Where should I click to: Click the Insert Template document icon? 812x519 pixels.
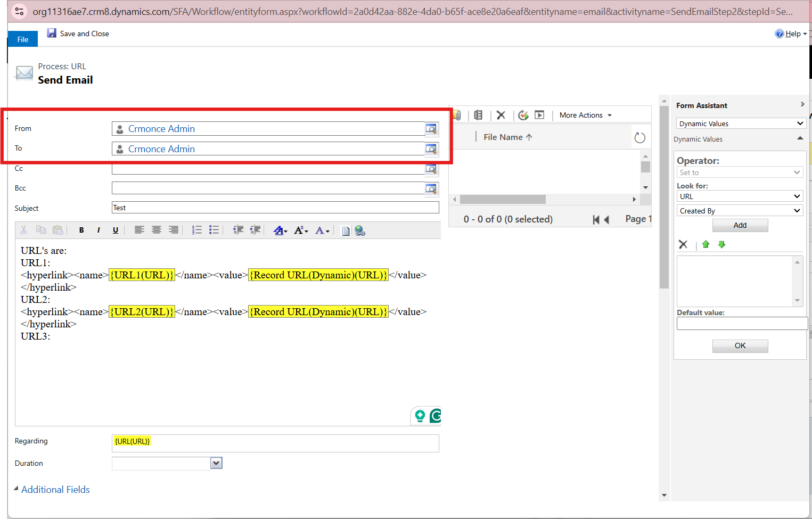coord(346,230)
